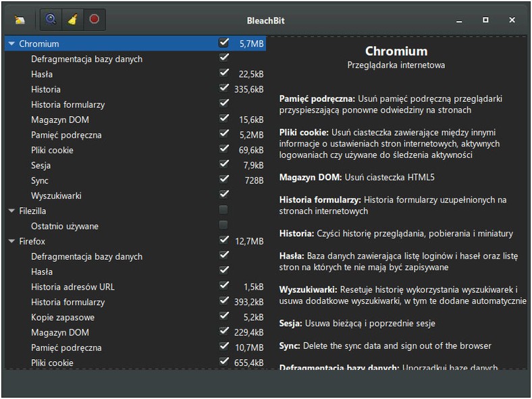This screenshot has height=399, width=532.
Task: Select Chromium's Pliki cookie item
Action: click(52, 150)
